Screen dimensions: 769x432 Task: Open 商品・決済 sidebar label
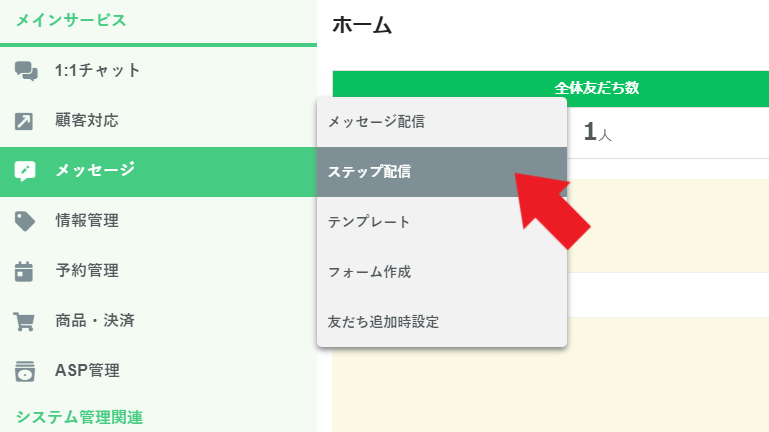click(x=95, y=321)
